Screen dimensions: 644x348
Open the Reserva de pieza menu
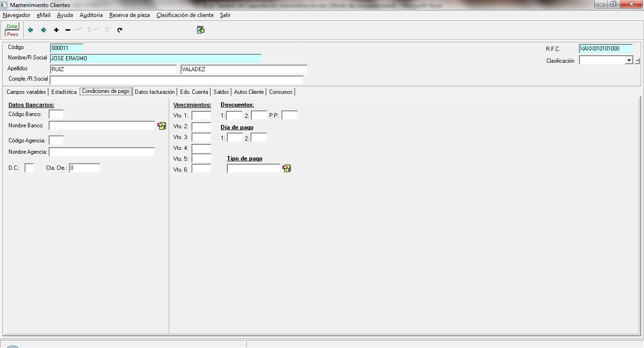pos(129,15)
